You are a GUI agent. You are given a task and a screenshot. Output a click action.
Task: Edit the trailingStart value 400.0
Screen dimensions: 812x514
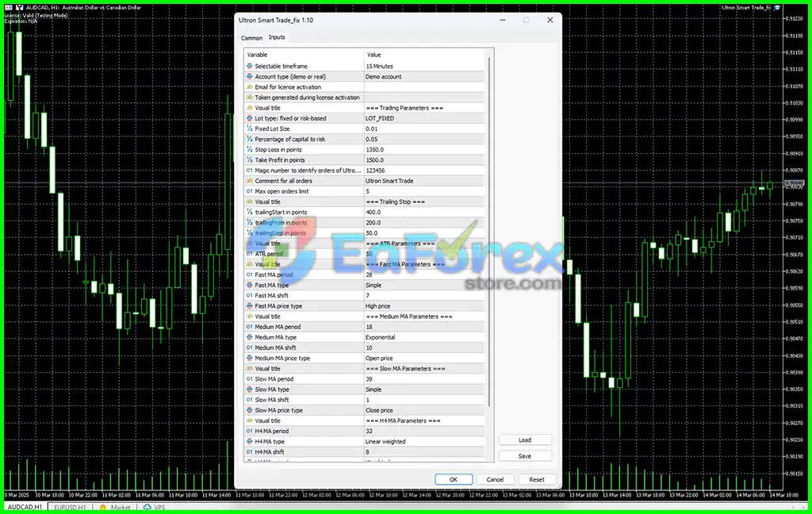425,212
